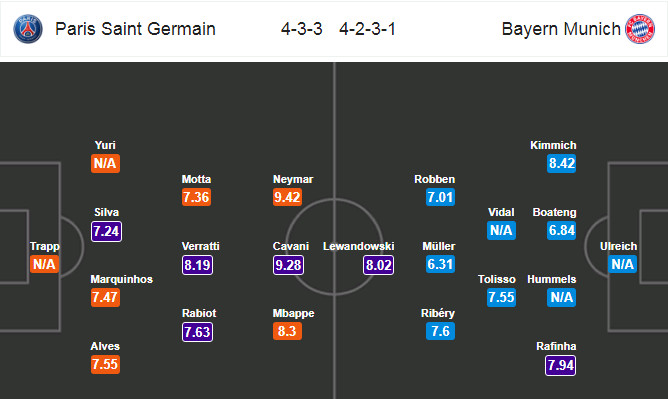Screen dimensions: 668x399
Task: Click the Bayern Munich club crest
Action: [639, 29]
